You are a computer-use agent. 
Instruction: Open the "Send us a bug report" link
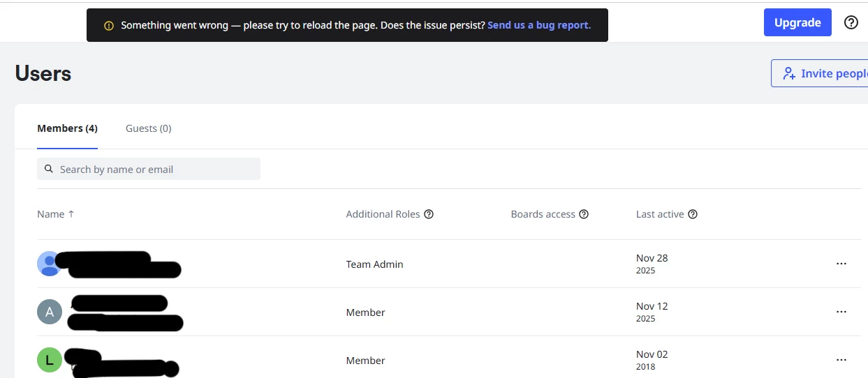tap(539, 25)
